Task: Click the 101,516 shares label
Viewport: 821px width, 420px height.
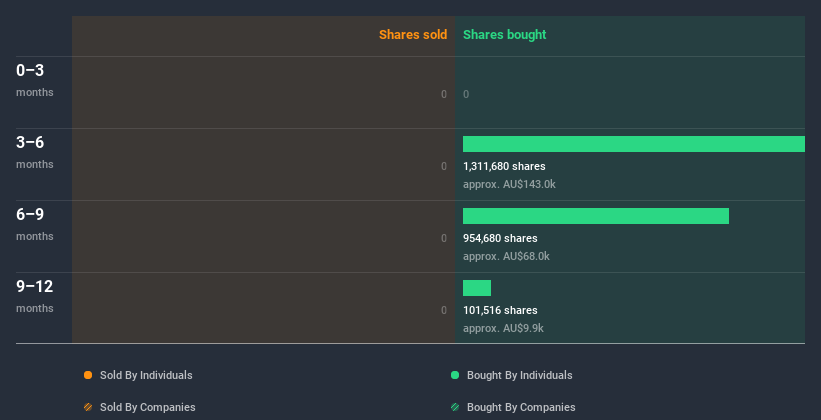Action: (x=500, y=310)
